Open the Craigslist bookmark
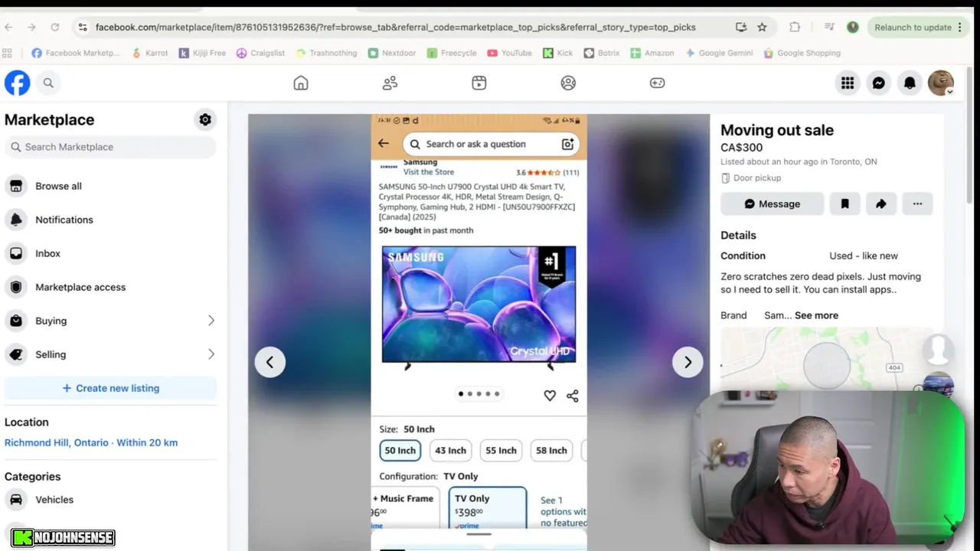Screen dimensions: 980x551 (x=260, y=53)
